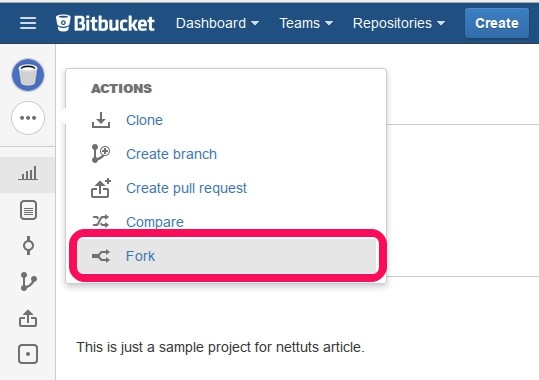Image resolution: width=539 pixels, height=380 pixels.
Task: Click the Bitbucket logo
Action: click(105, 23)
